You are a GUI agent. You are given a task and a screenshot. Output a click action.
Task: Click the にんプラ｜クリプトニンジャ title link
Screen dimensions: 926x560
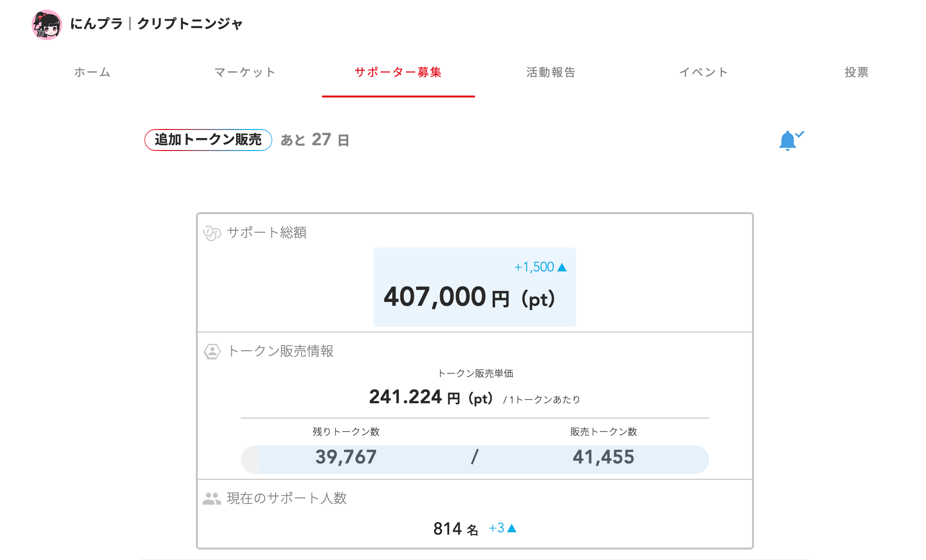[x=157, y=24]
